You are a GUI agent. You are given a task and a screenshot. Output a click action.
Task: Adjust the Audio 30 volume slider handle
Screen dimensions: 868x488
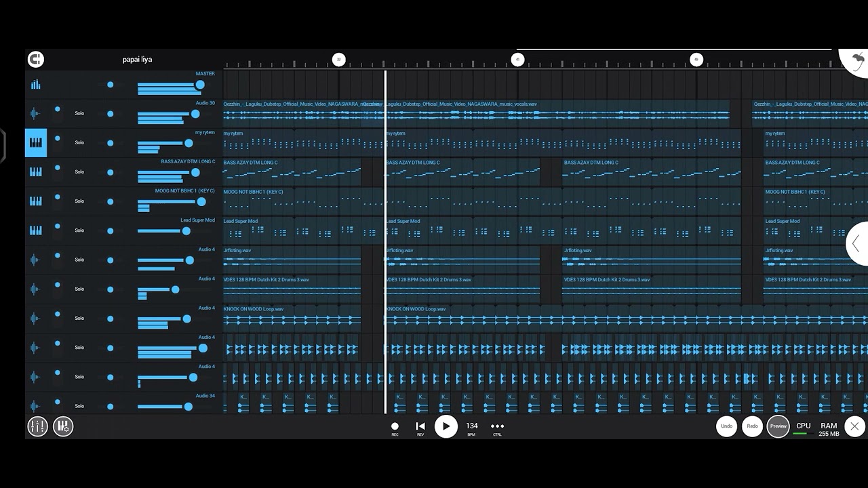click(196, 114)
